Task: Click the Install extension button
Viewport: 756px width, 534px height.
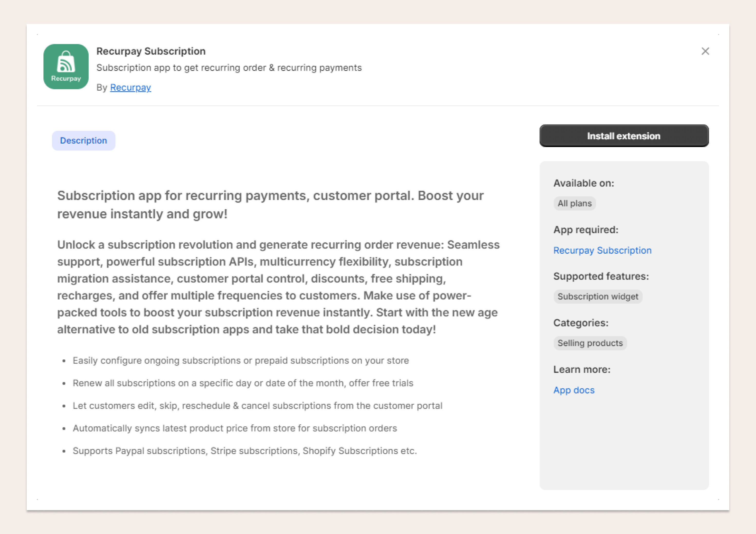Action: 624,136
